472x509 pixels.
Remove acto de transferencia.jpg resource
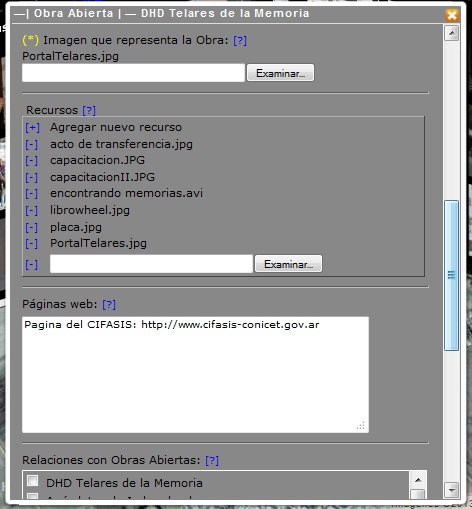coord(31,144)
